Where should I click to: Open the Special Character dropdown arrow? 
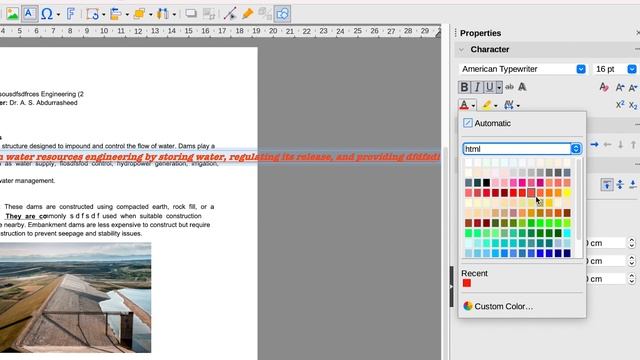coord(58,15)
